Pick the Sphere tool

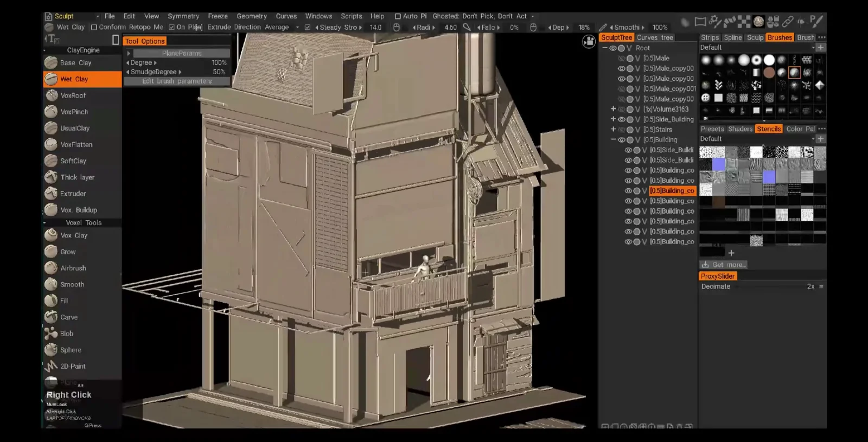[x=82, y=350]
